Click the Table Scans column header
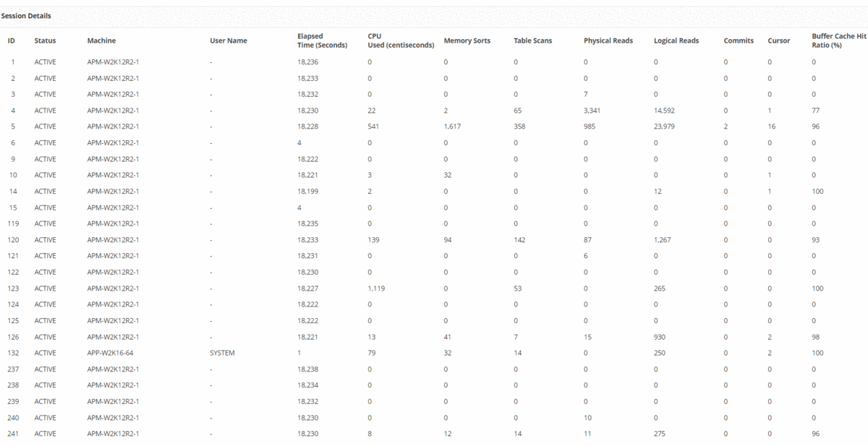The height and width of the screenshot is (446, 868). pyautogui.click(x=532, y=40)
